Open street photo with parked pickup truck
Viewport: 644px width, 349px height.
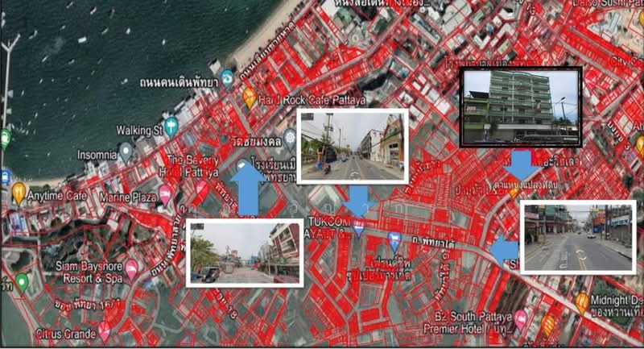click(245, 253)
